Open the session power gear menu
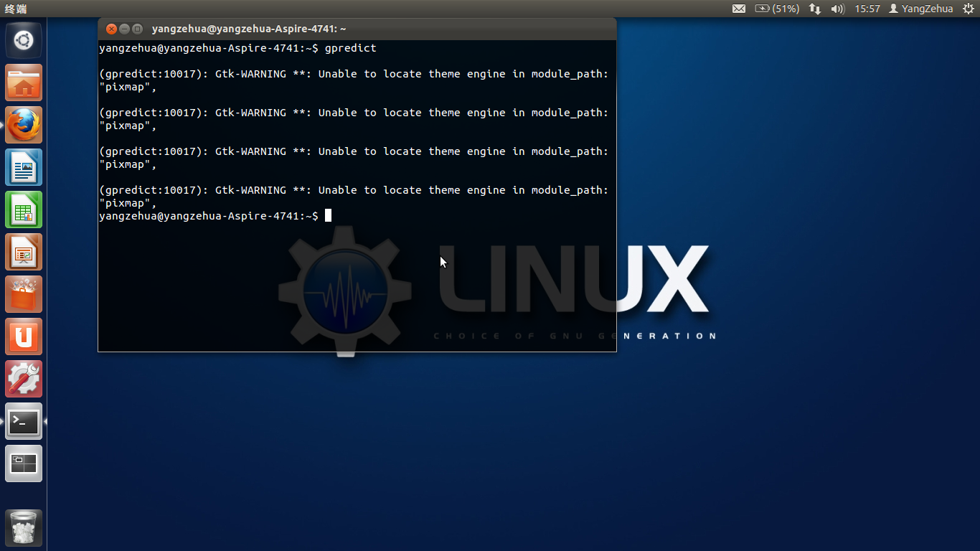Screen dimensions: 980x551 (968, 9)
